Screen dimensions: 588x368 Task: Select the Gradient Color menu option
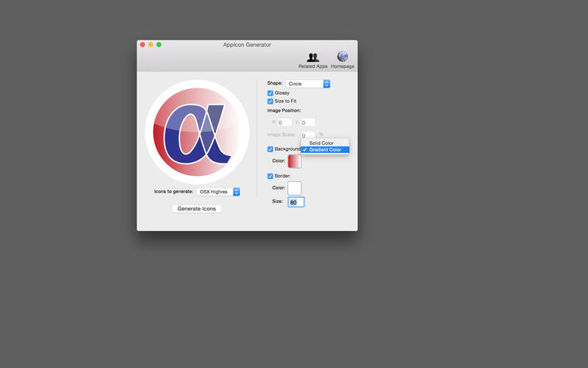pos(325,149)
